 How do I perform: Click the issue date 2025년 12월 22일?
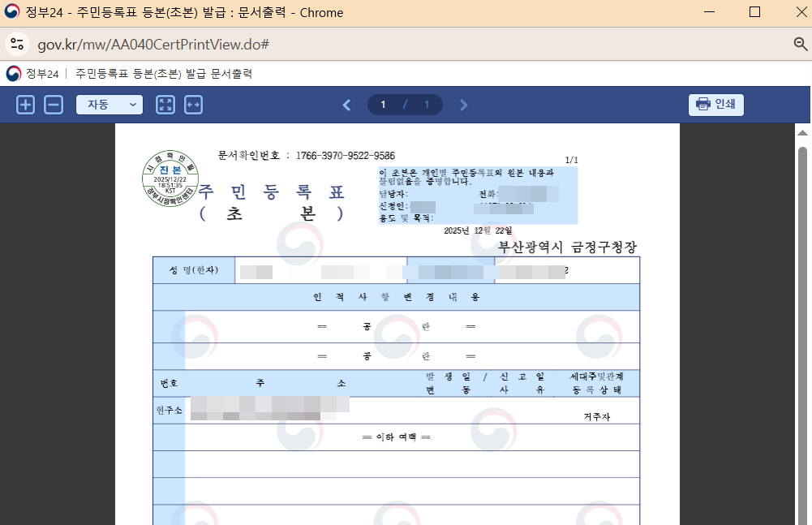(478, 230)
